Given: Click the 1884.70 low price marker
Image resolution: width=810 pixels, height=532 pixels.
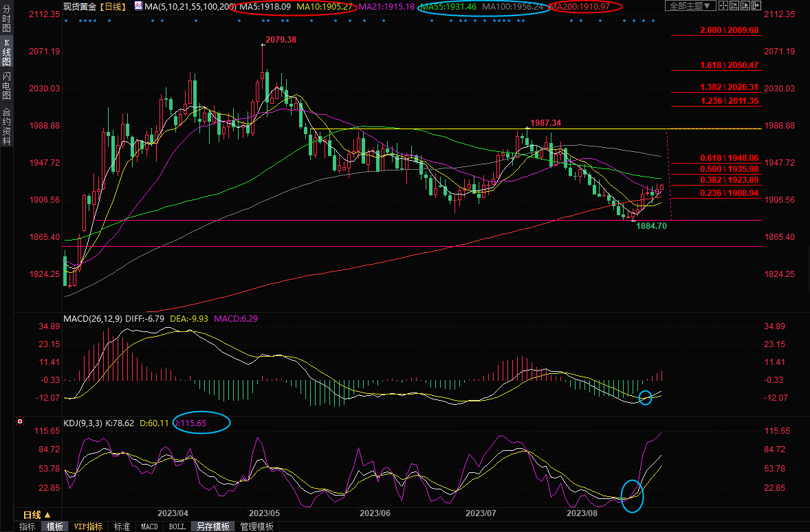Looking at the screenshot, I should [652, 225].
